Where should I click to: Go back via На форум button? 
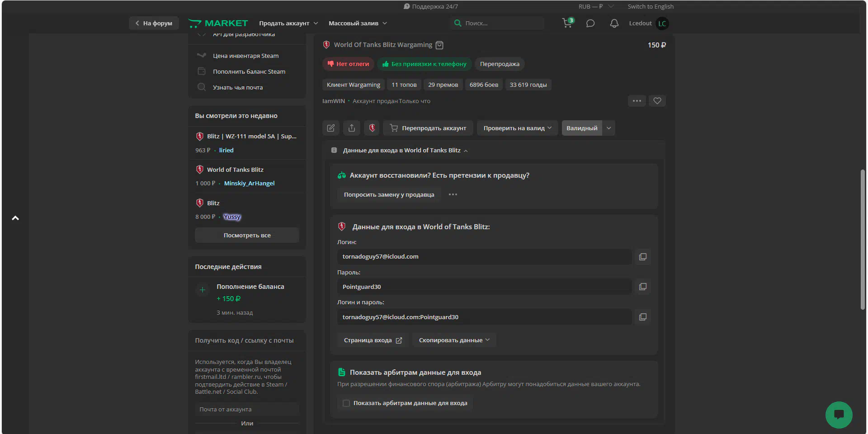154,23
